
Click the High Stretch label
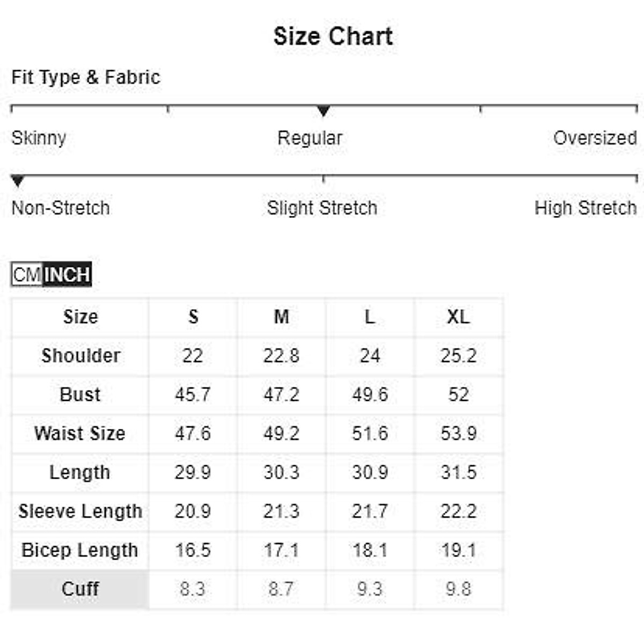click(x=585, y=208)
